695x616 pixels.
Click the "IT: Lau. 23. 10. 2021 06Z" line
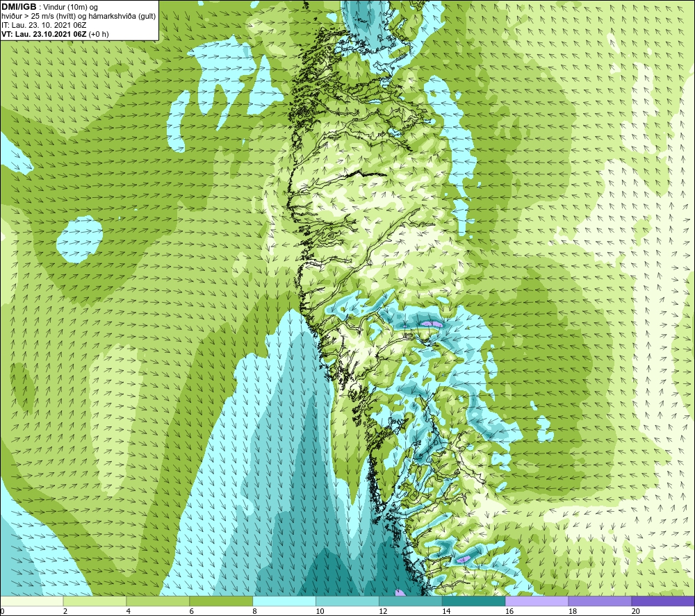[44, 25]
